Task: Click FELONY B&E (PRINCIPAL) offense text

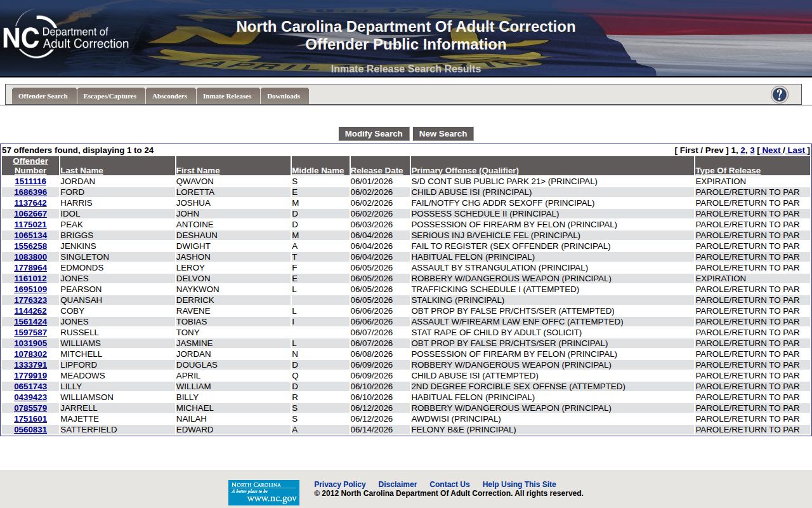Action: (x=464, y=429)
